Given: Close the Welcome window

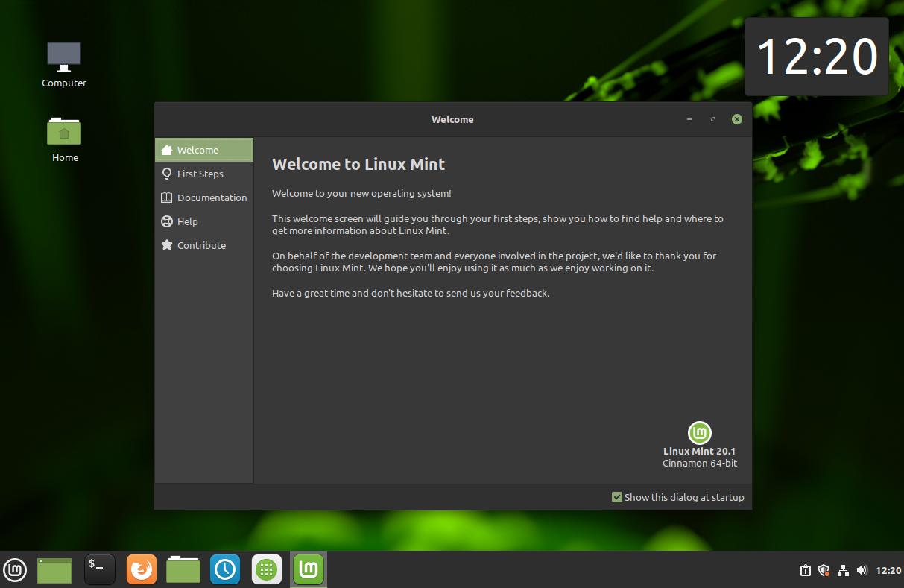Looking at the screenshot, I should click(737, 119).
